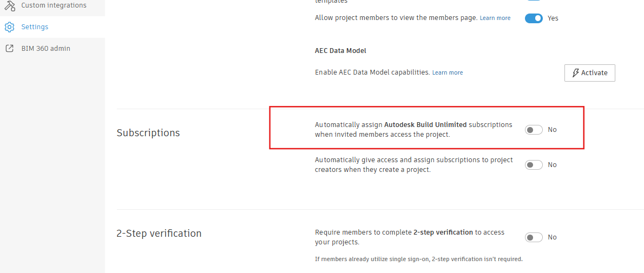
Task: Toggle auto-assign subscriptions for project creators
Action: pyautogui.click(x=534, y=165)
